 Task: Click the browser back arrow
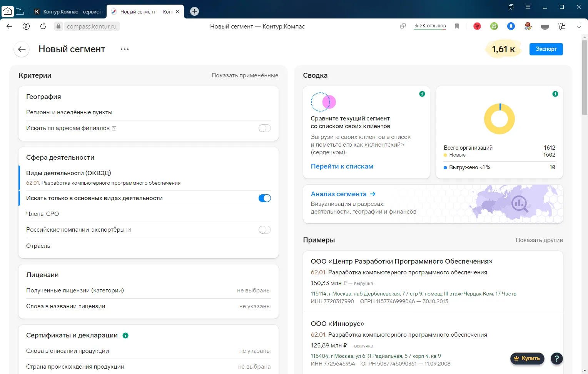coord(9,26)
